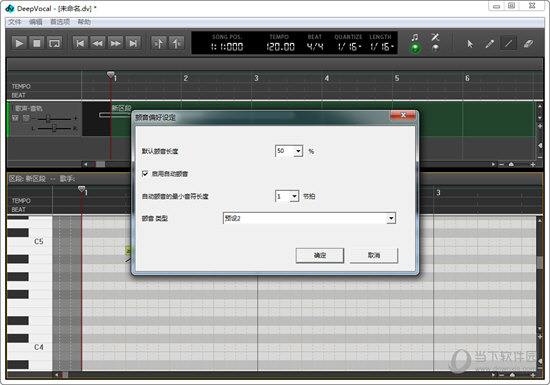Select the line tool

(x=509, y=44)
